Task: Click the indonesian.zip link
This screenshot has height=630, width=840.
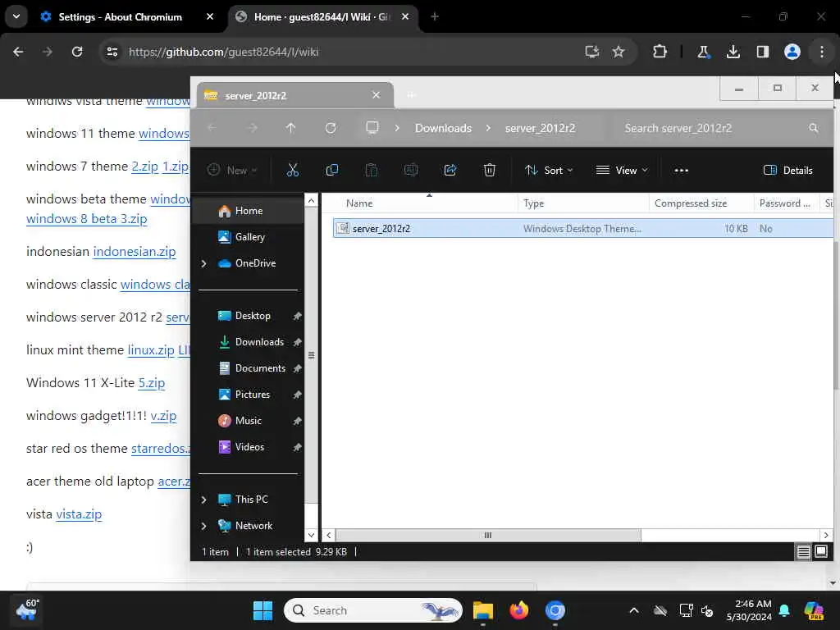Action: click(x=135, y=252)
